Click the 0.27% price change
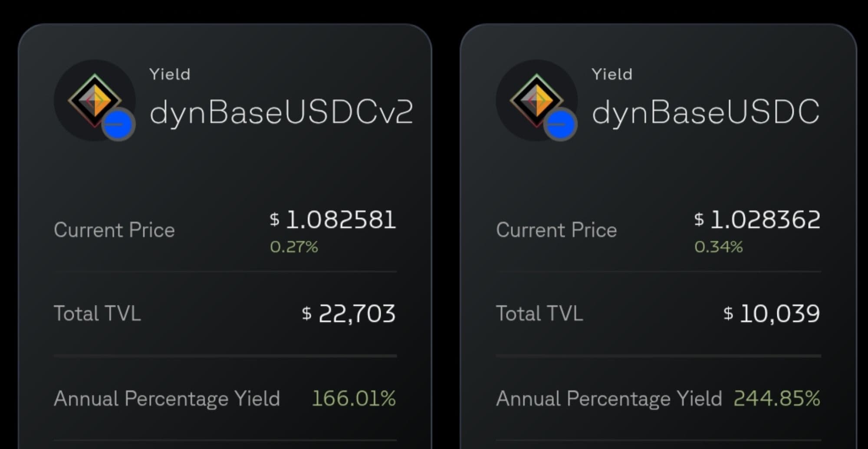Screen dimensions: 868x449 (x=294, y=247)
